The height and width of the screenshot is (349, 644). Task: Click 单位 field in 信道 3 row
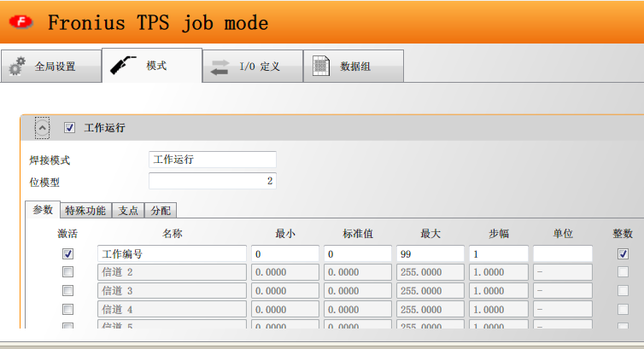point(563,291)
